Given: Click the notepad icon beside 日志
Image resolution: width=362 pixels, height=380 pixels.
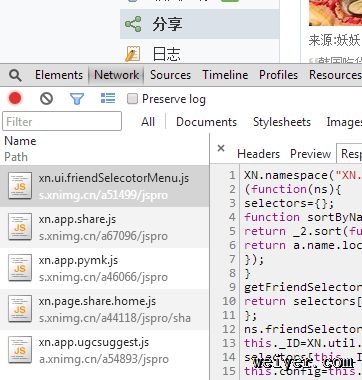Looking at the screenshot, I should (132, 54).
